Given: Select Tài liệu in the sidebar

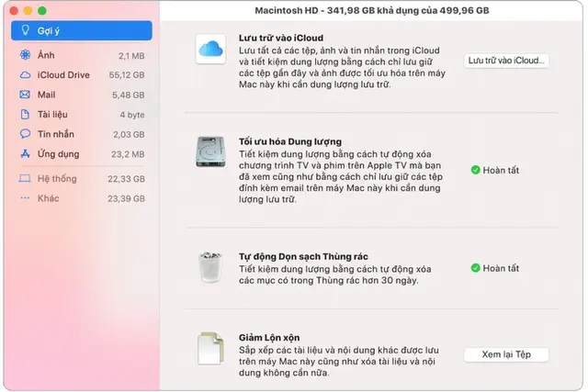Looking at the screenshot, I should (82, 115).
